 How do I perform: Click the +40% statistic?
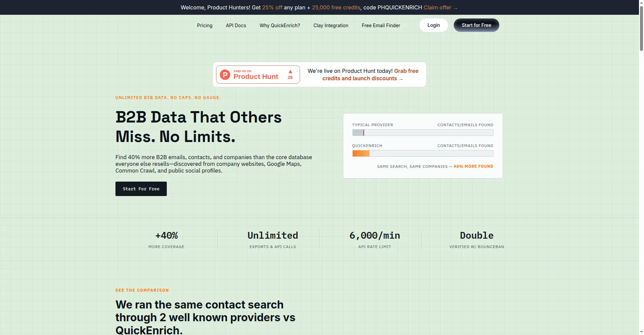pos(166,235)
